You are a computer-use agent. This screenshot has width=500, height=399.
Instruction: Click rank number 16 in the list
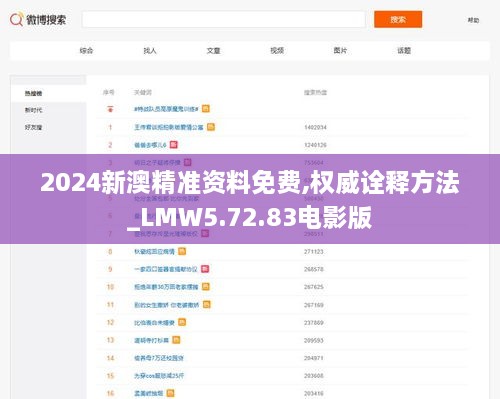tap(110, 394)
